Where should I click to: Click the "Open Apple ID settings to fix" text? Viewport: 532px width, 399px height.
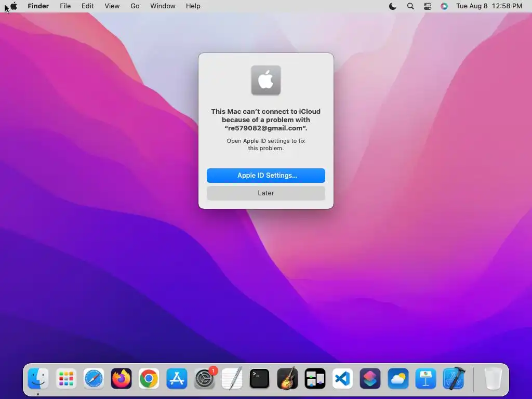pyautogui.click(x=265, y=141)
